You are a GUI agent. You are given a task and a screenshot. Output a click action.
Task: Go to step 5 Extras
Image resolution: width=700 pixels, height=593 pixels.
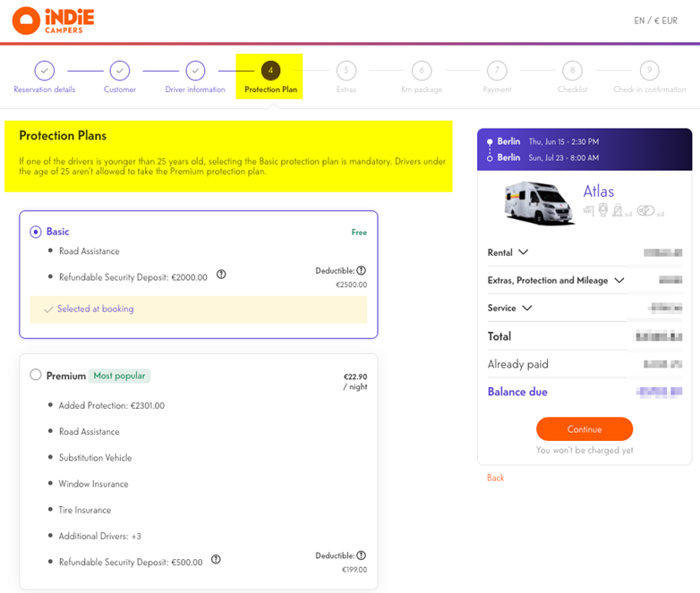pos(346,71)
